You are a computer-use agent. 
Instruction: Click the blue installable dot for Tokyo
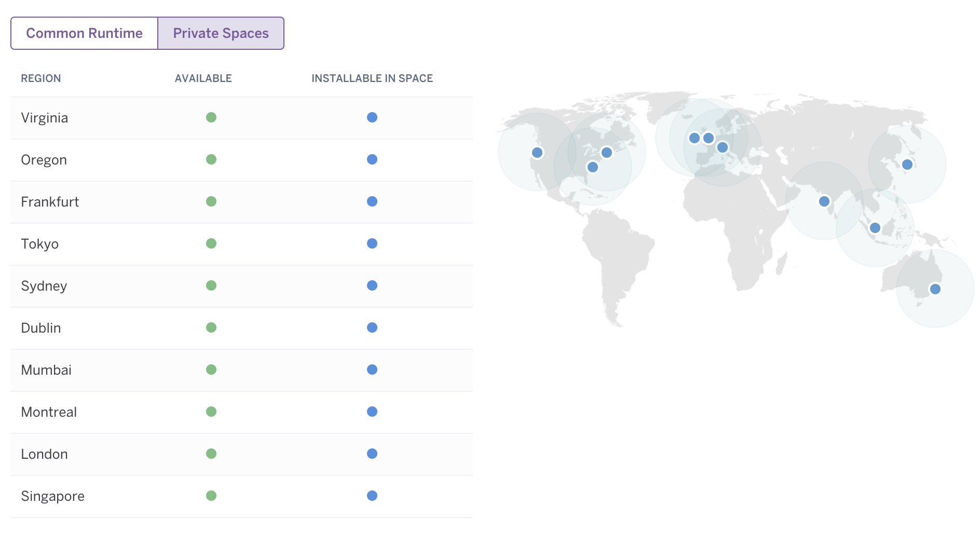(372, 243)
